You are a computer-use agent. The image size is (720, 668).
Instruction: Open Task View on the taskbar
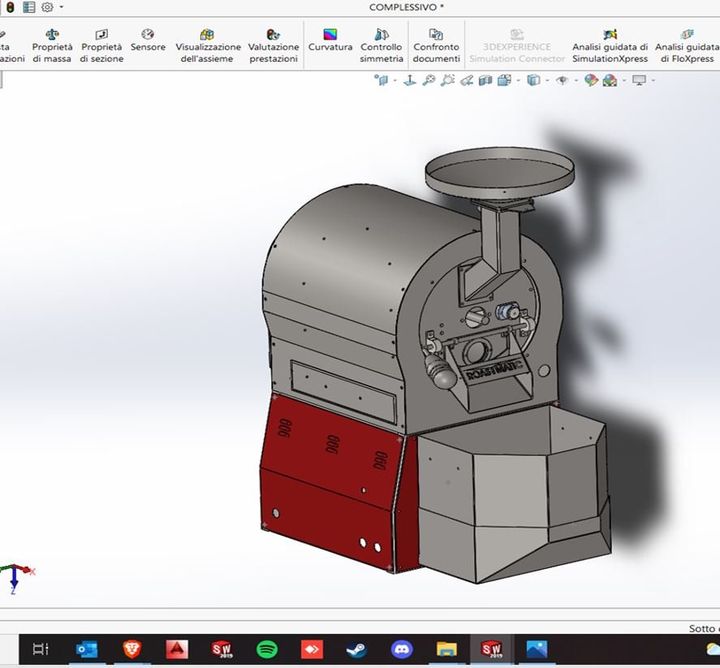(40, 649)
